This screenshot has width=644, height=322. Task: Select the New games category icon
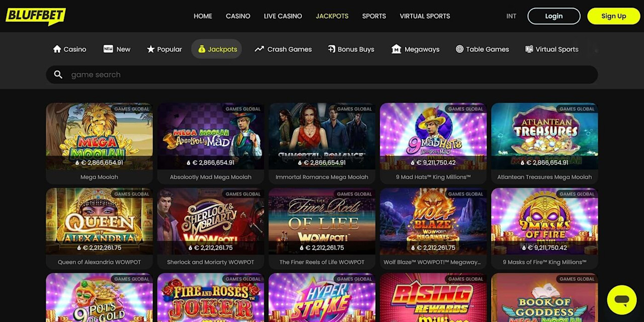click(108, 49)
